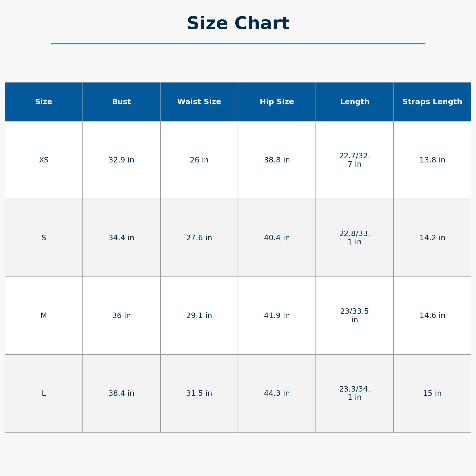Select the XS size row label
476x476 pixels.
44,160
